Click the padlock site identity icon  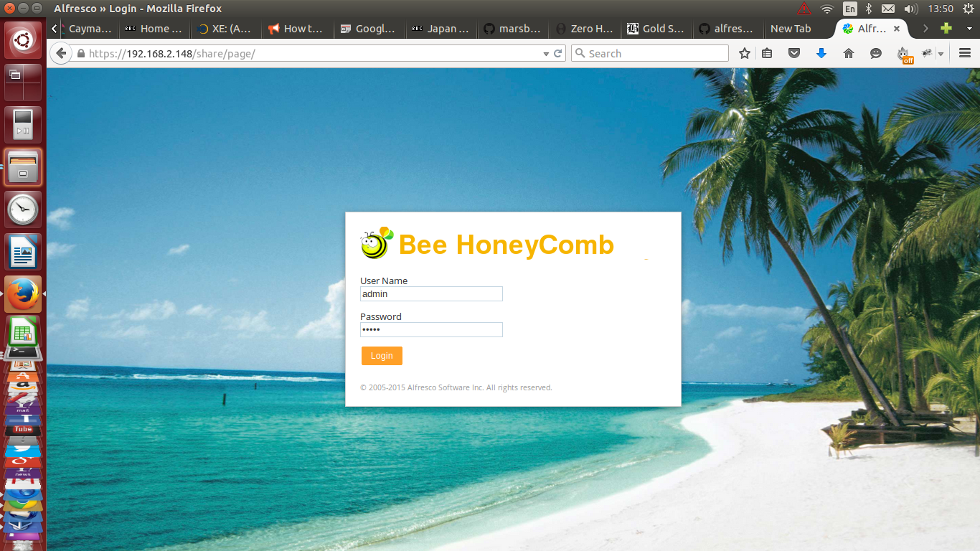pyautogui.click(x=80, y=54)
